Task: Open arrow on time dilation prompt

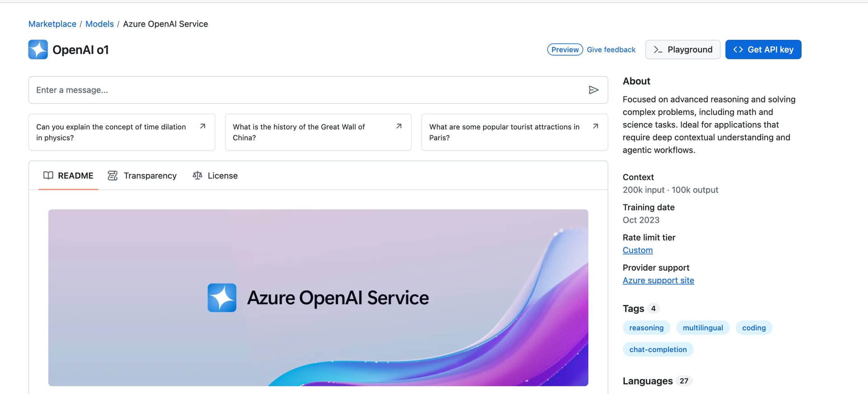Action: [203, 127]
